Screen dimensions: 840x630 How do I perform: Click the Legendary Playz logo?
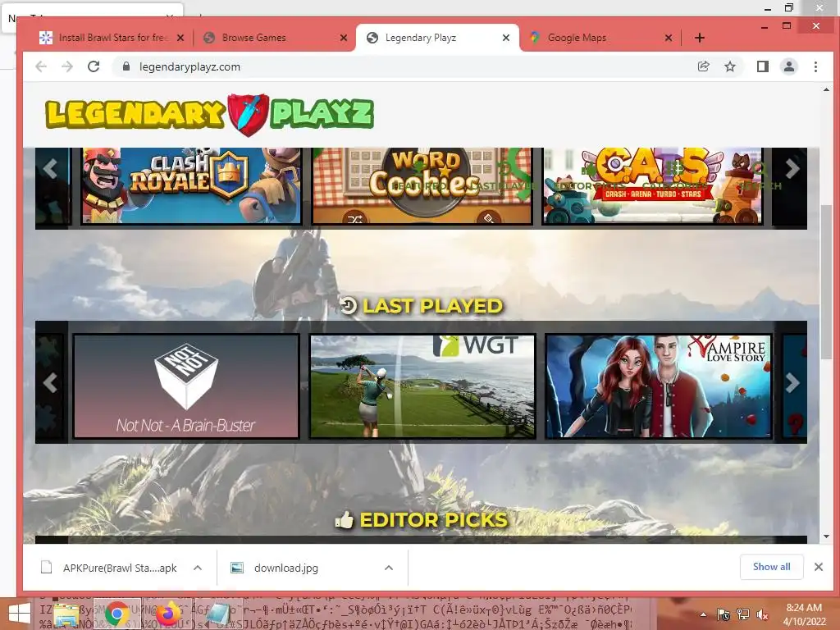coord(209,113)
